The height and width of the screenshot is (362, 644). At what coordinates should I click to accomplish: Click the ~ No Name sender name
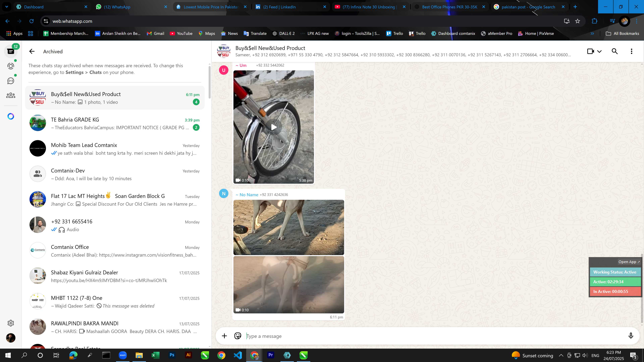pos(247,195)
